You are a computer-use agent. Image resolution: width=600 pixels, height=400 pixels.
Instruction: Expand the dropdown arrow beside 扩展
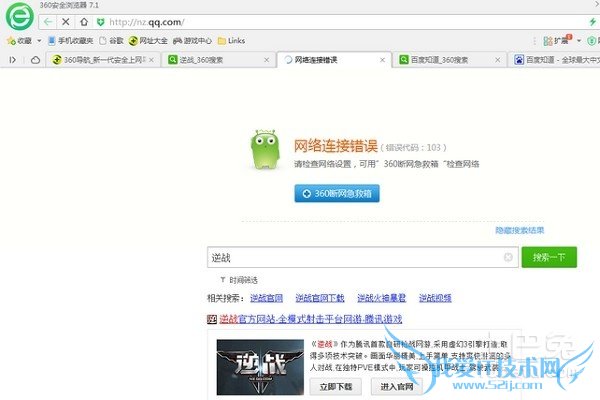[579, 41]
